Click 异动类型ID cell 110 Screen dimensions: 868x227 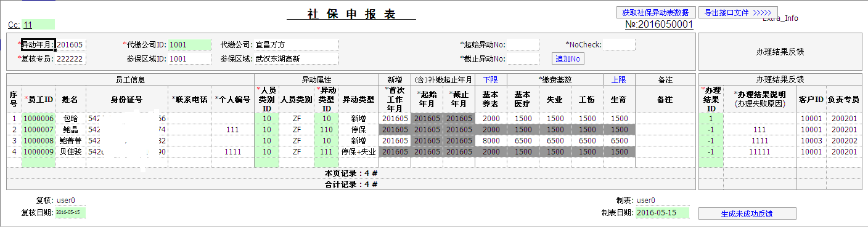[327, 130]
